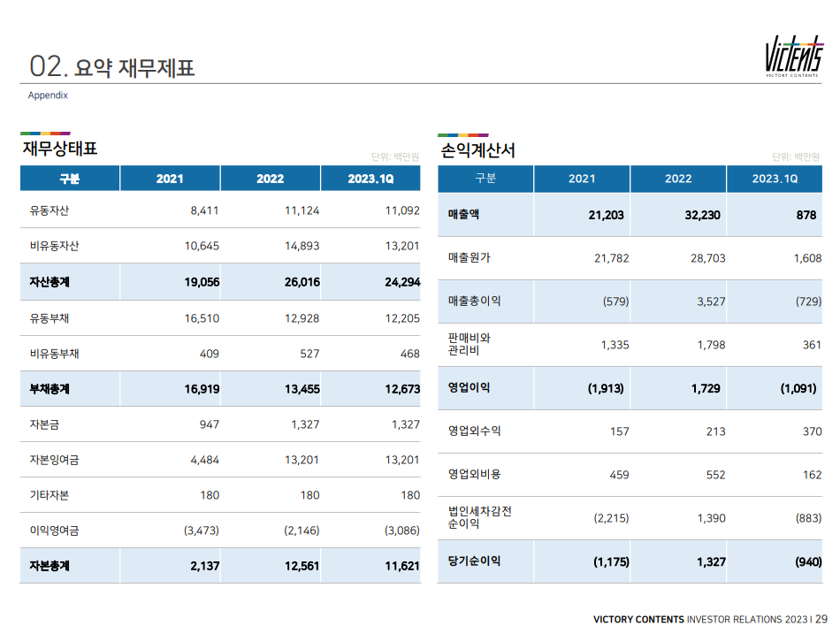Click the 구분 header of the balance sheet
This screenshot has height=626, width=840.
point(68,178)
